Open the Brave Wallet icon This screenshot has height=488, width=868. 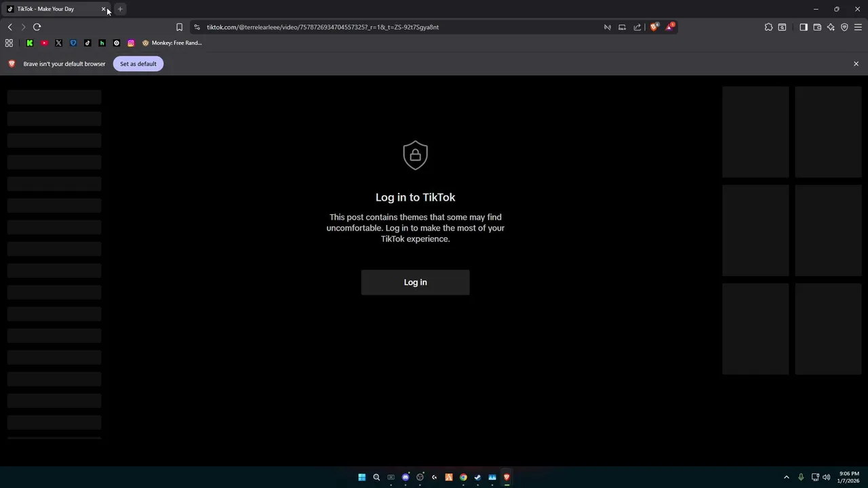pos(817,27)
